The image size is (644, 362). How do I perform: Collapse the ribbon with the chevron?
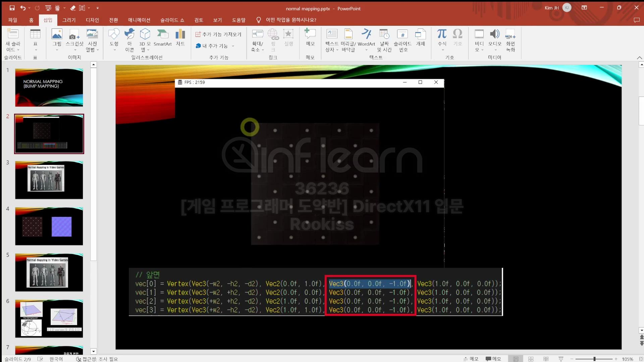point(639,58)
